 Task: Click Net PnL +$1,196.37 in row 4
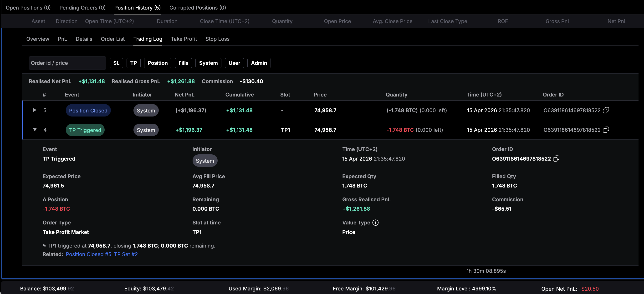[x=189, y=130]
